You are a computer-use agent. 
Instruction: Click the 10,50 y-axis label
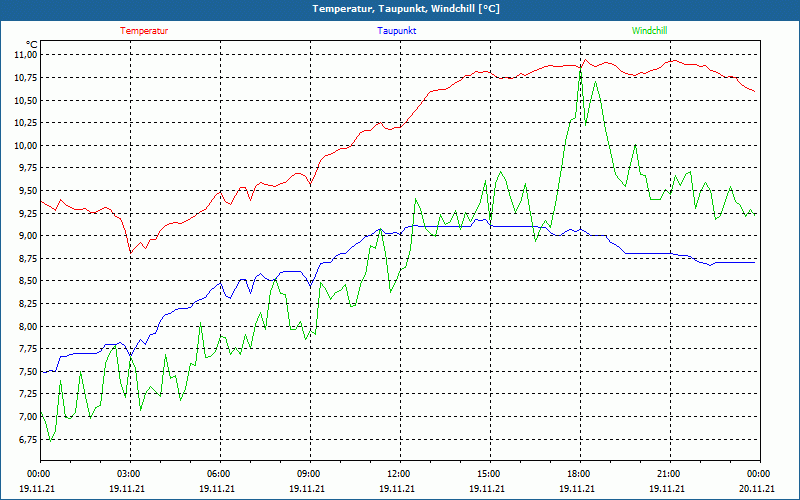pyautogui.click(x=25, y=101)
